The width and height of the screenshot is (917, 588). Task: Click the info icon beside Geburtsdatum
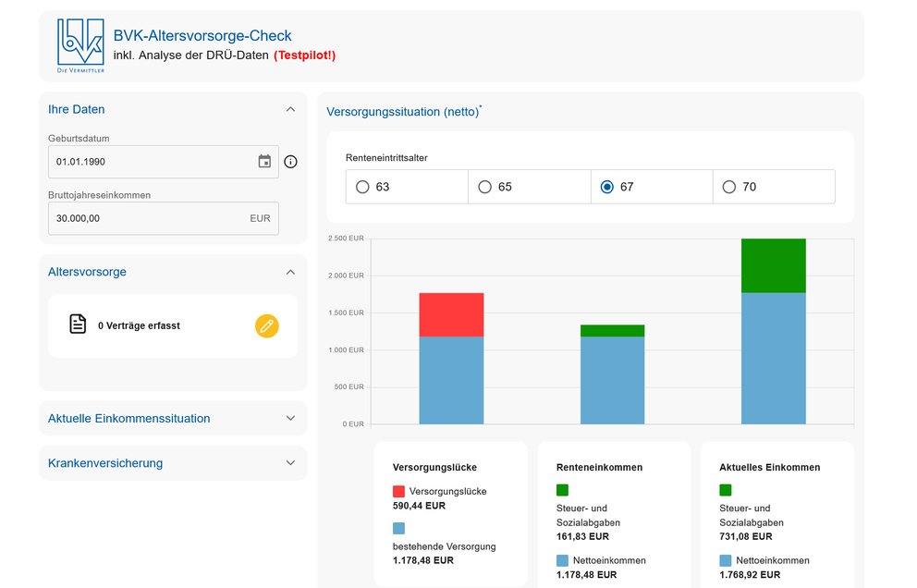(x=290, y=162)
